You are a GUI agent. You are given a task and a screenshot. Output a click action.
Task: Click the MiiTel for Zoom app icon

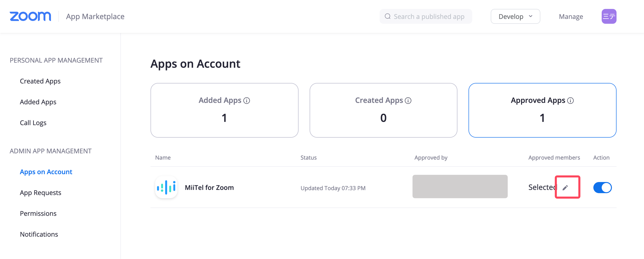[x=166, y=187]
